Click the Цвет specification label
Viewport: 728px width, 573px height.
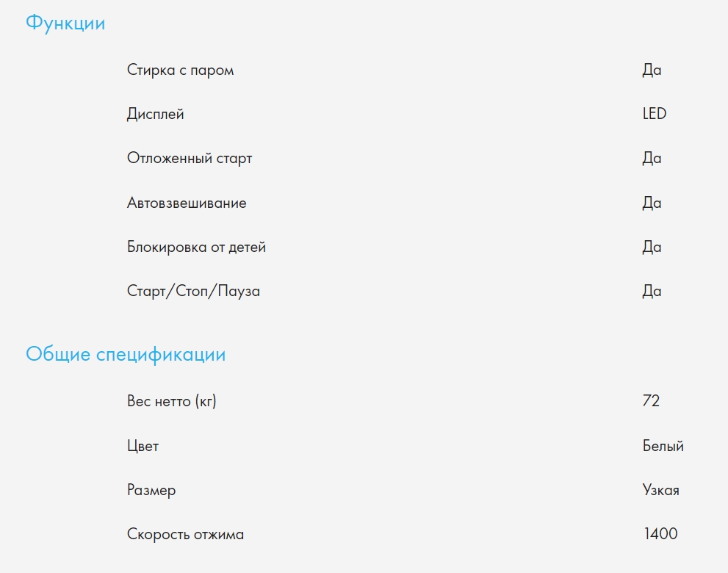point(143,446)
